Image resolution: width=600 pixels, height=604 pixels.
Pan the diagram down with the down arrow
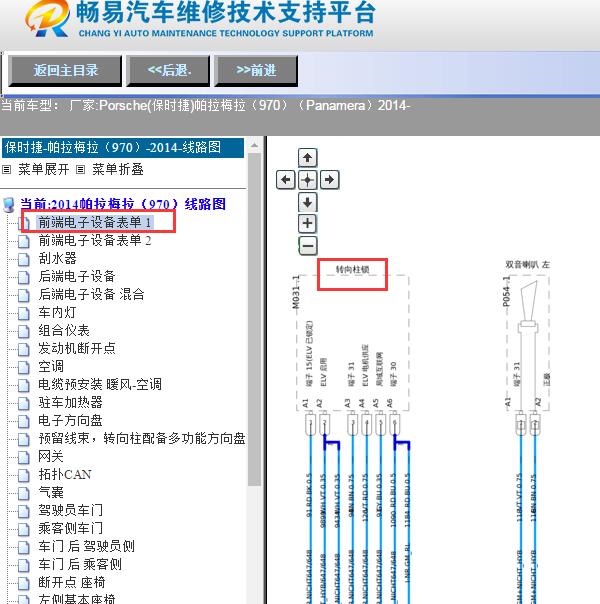[307, 202]
